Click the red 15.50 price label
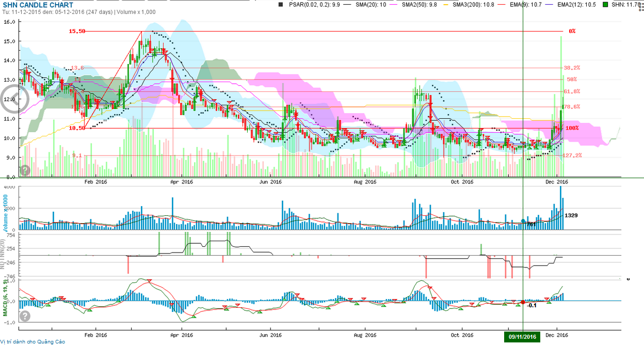The height and width of the screenshot is (345, 644). (77, 32)
